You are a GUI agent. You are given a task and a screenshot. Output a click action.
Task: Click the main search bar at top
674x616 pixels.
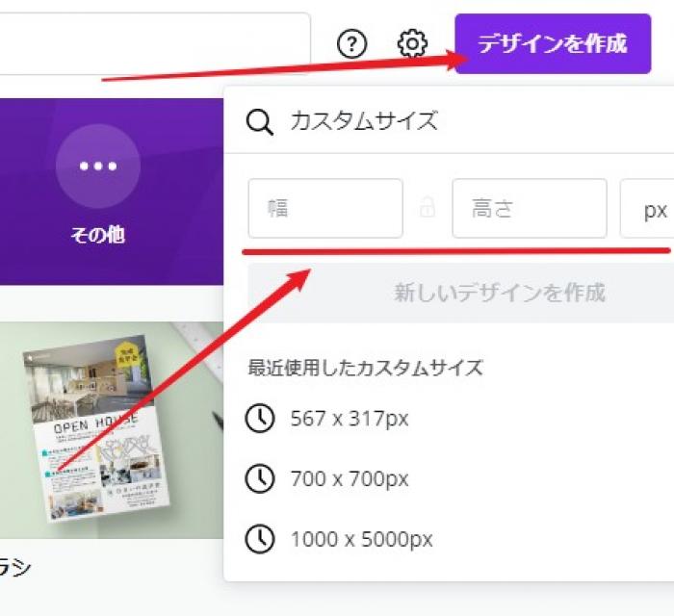tap(155, 43)
